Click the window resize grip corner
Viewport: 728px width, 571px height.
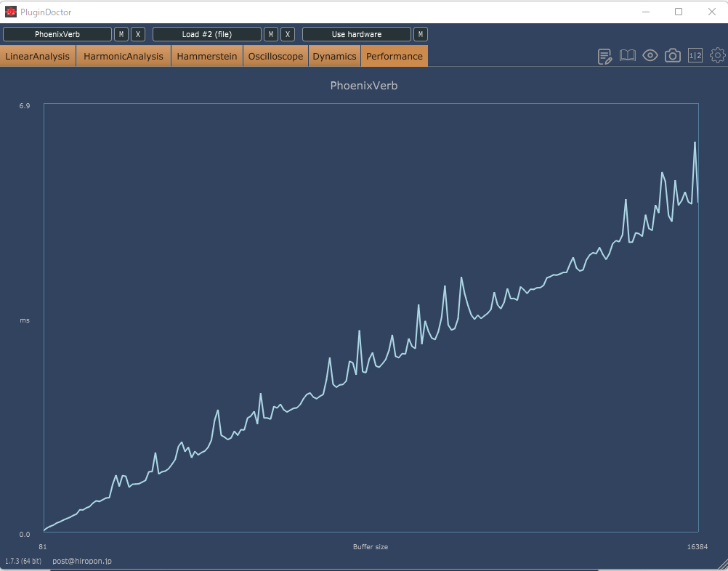click(x=723, y=566)
